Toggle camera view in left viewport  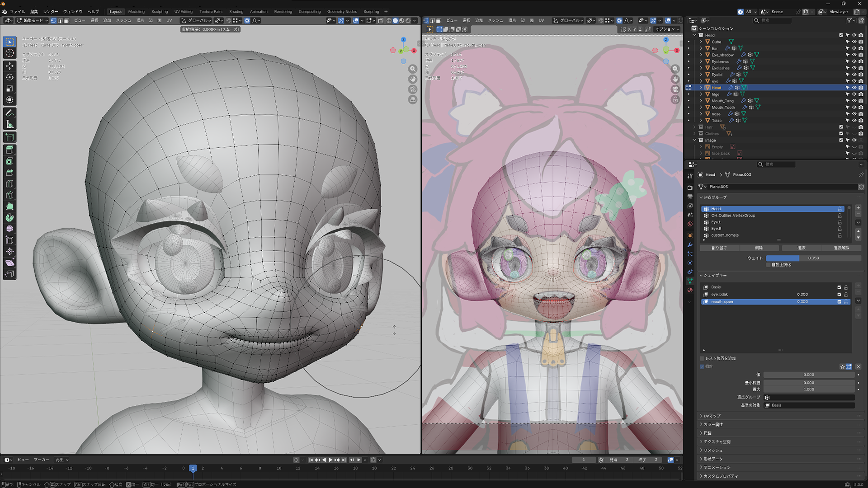[x=413, y=89]
